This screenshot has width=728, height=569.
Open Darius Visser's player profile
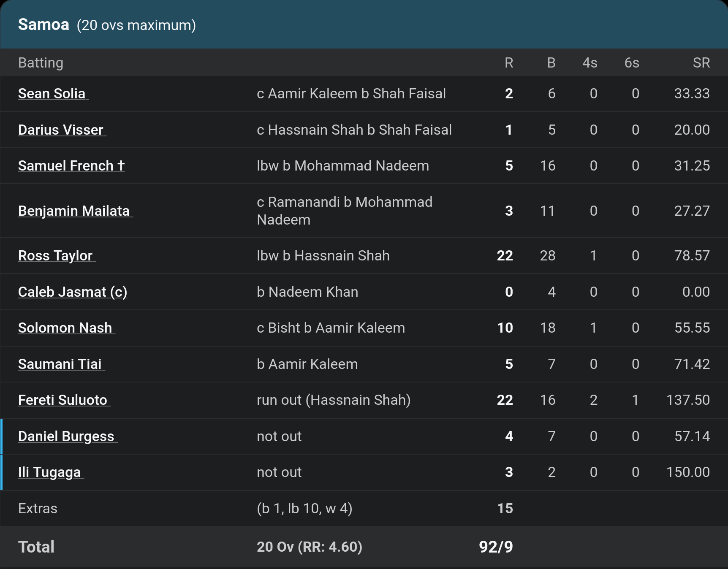pos(62,130)
